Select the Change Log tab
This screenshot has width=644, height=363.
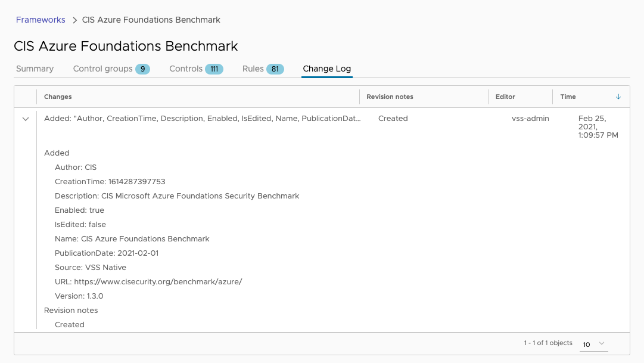coord(327,69)
